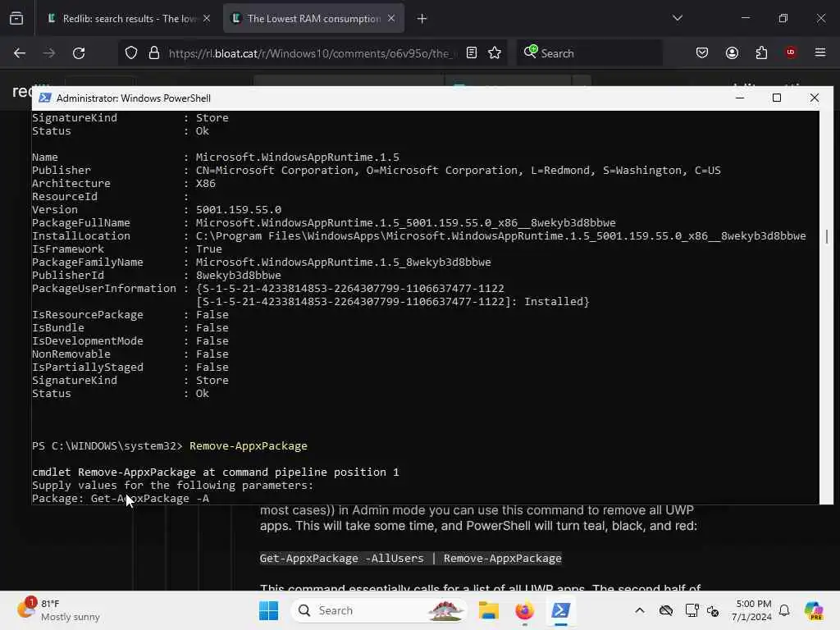Close the Firefox browser window
Viewport: 840px width, 630px height.
pyautogui.click(x=820, y=18)
